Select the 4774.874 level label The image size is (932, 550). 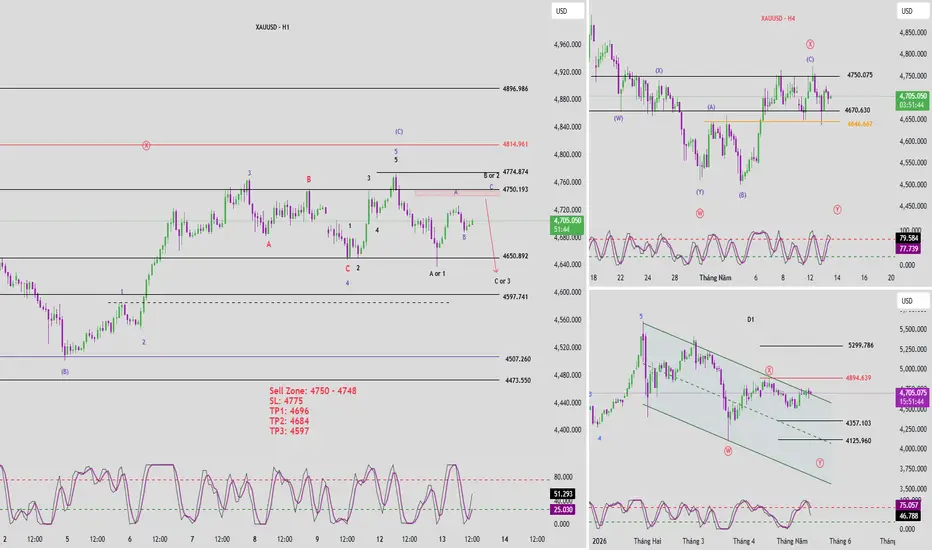pyautogui.click(x=515, y=172)
